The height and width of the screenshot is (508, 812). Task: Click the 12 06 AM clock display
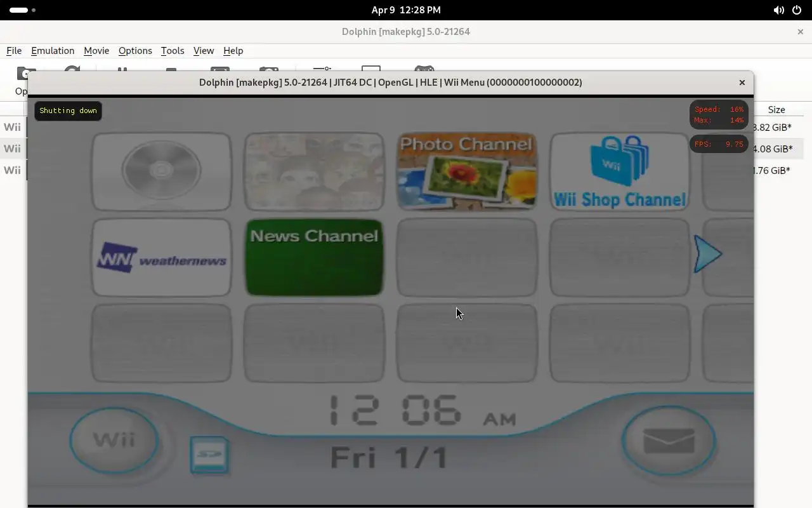422,411
